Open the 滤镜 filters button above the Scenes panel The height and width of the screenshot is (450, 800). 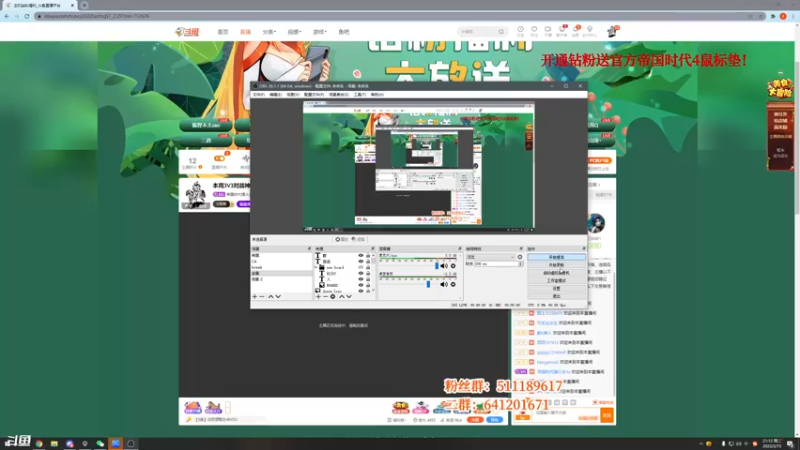(358, 239)
